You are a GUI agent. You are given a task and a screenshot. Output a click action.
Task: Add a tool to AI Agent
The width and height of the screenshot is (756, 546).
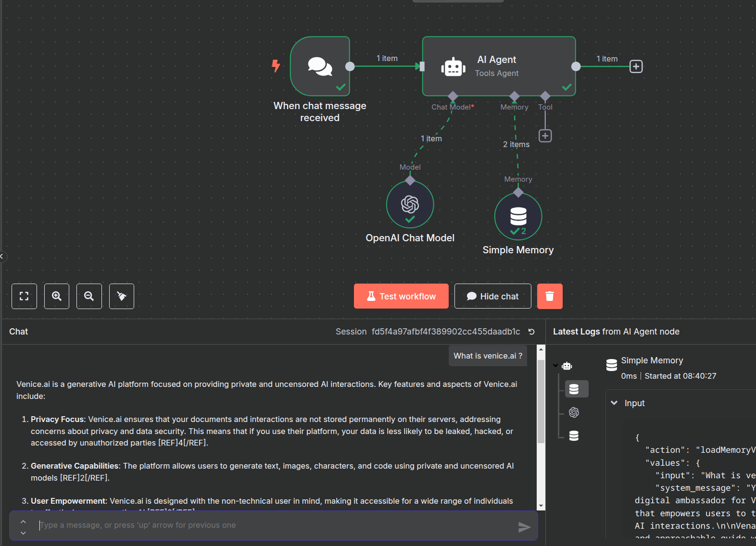click(545, 136)
